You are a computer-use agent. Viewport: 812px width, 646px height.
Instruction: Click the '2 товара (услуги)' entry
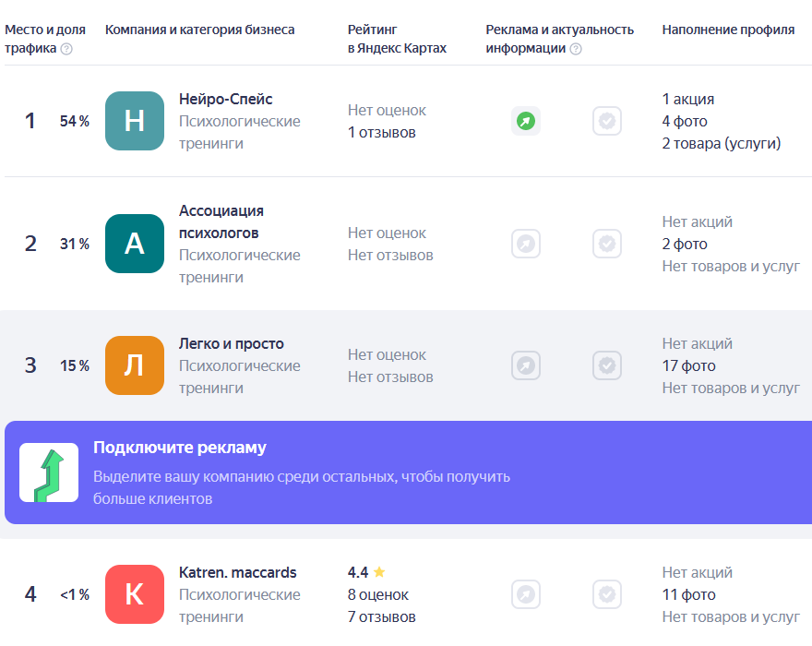click(722, 143)
